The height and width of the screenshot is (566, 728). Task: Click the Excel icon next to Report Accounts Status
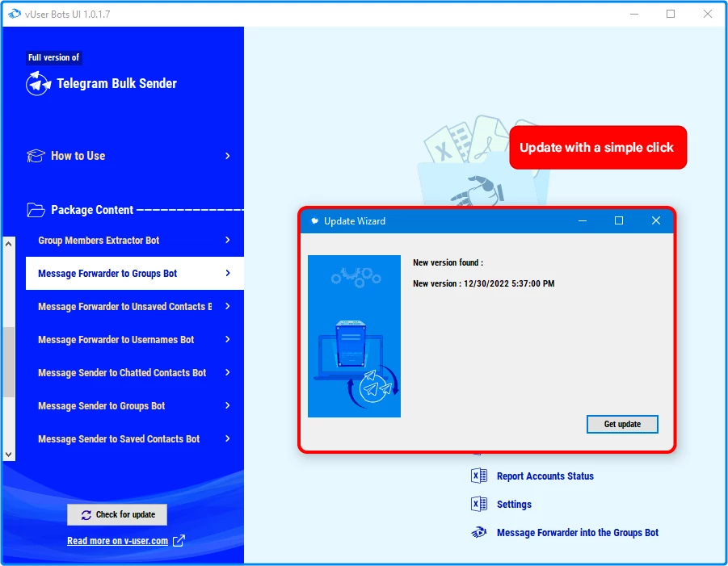478,476
